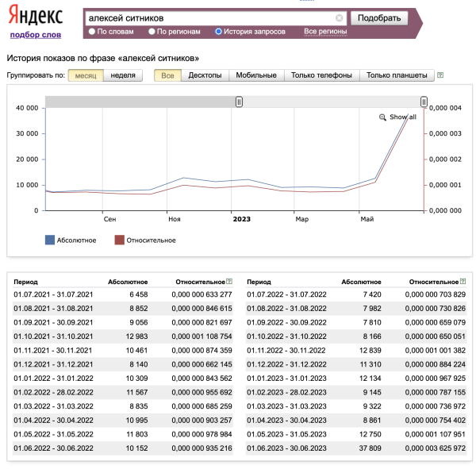Screen dimensions: 476x469
Task: Open the Все регионы region selector
Action: coord(325,31)
